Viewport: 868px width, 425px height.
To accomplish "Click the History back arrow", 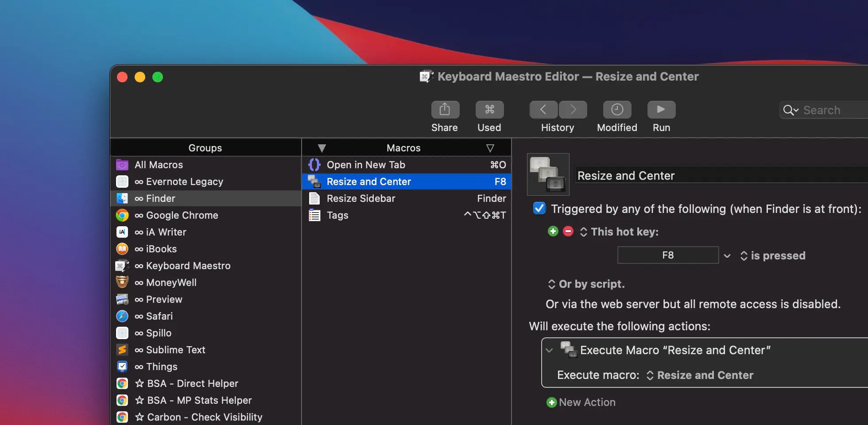I will (x=542, y=109).
